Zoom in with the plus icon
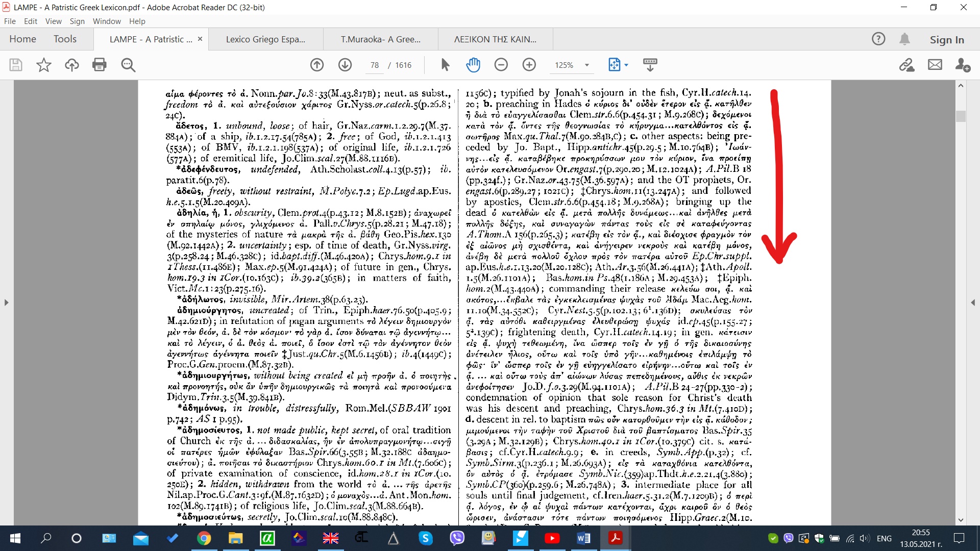 coord(529,65)
